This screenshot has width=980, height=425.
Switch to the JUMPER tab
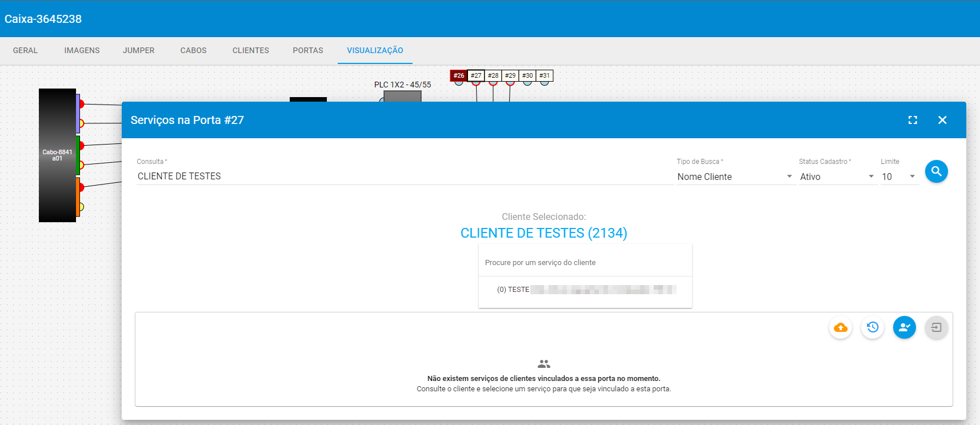click(138, 50)
